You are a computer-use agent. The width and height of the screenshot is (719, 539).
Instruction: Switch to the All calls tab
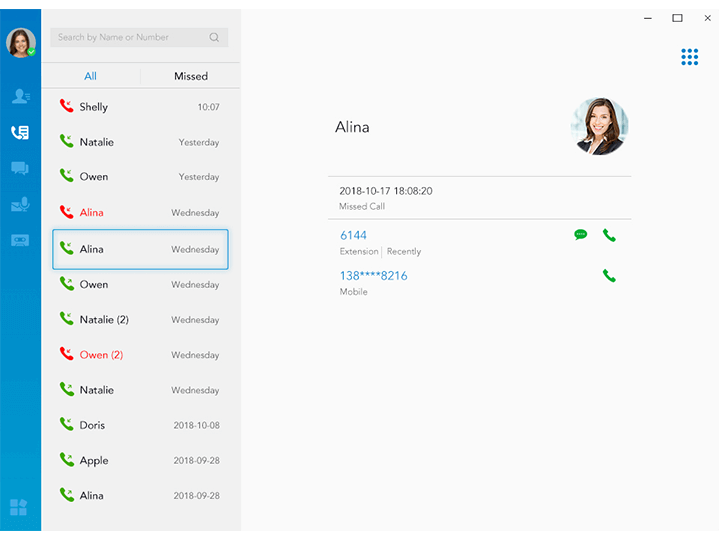tap(90, 76)
